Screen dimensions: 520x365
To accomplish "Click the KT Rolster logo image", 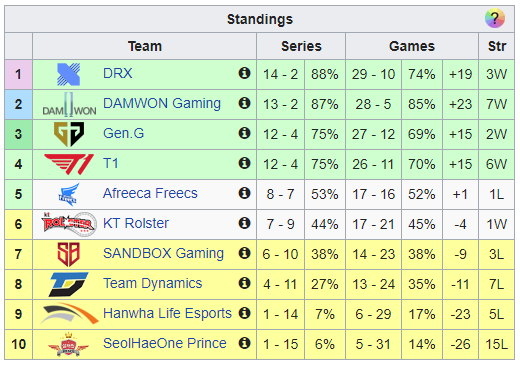I will (x=69, y=224).
